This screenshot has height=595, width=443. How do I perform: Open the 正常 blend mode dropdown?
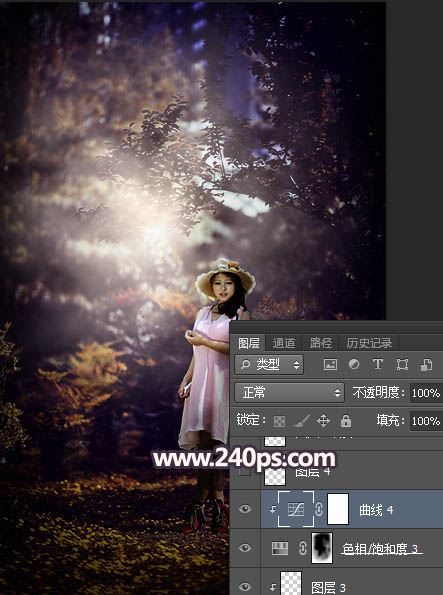tap(289, 392)
